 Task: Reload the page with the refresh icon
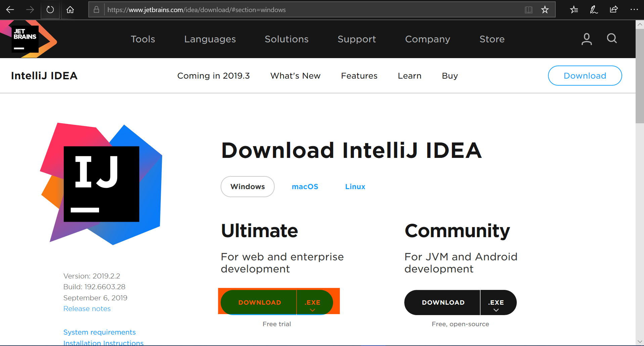pyautogui.click(x=50, y=10)
